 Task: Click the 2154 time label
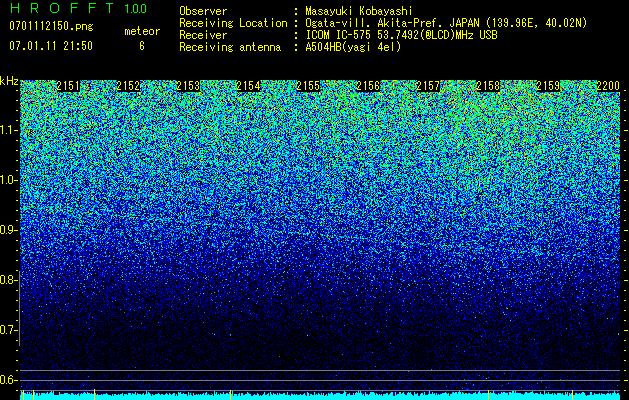click(248, 86)
